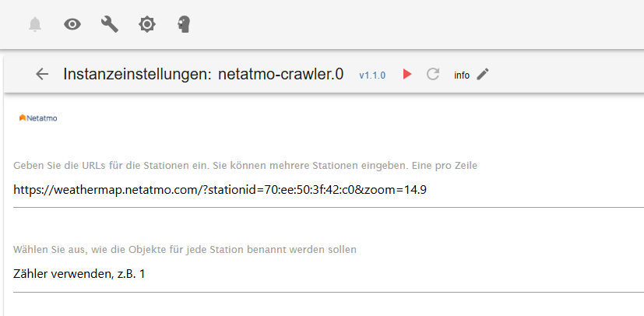Edit the log level with the pencil icon

tap(483, 75)
